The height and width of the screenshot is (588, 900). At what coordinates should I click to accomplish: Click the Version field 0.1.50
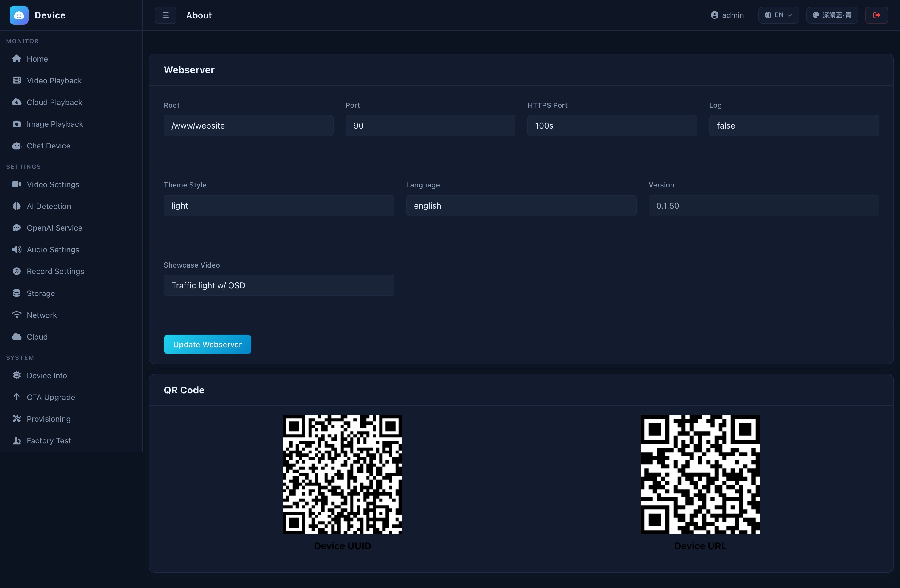coord(763,206)
